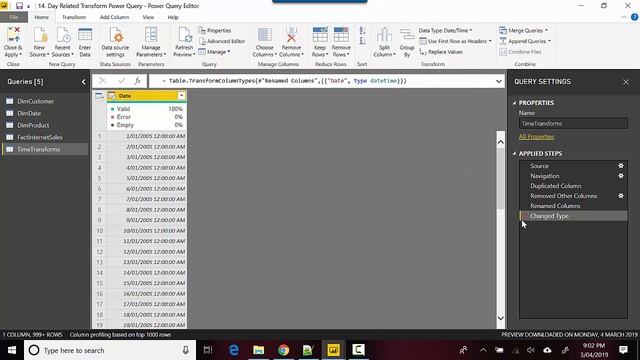Click the Enter Data icon
The height and width of the screenshot is (360, 640).
(85, 35)
